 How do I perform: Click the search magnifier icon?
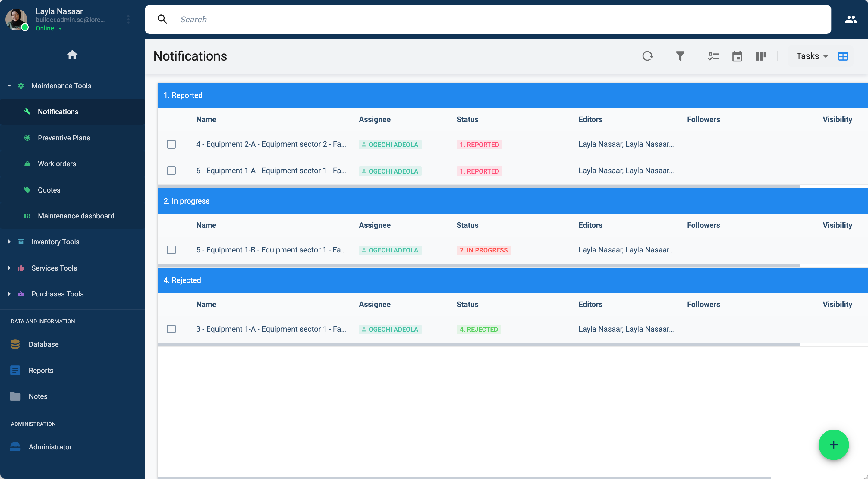(162, 19)
